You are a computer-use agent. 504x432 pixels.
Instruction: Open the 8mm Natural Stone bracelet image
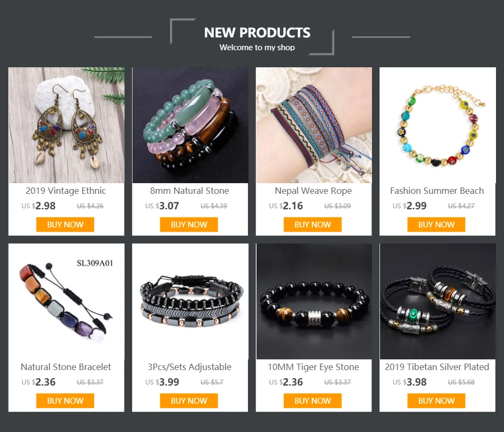click(190, 125)
